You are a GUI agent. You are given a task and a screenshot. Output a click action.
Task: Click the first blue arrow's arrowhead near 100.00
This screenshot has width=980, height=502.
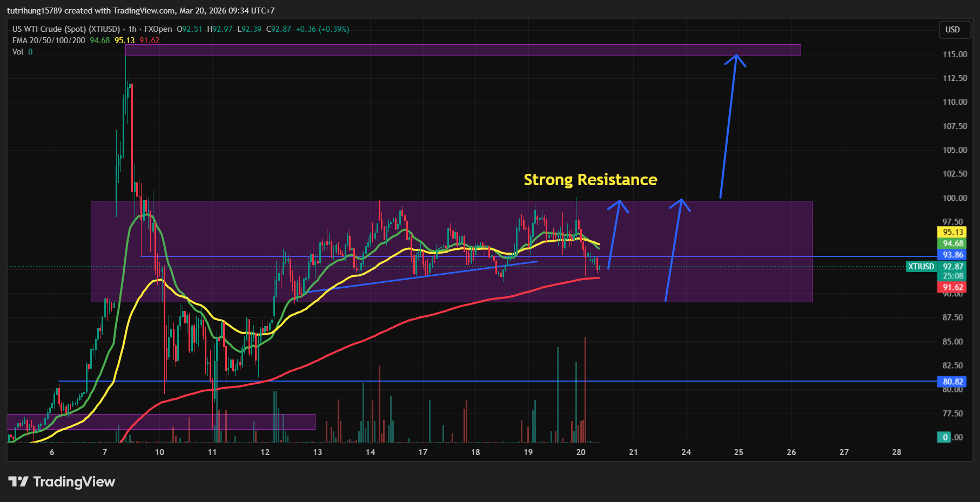619,204
